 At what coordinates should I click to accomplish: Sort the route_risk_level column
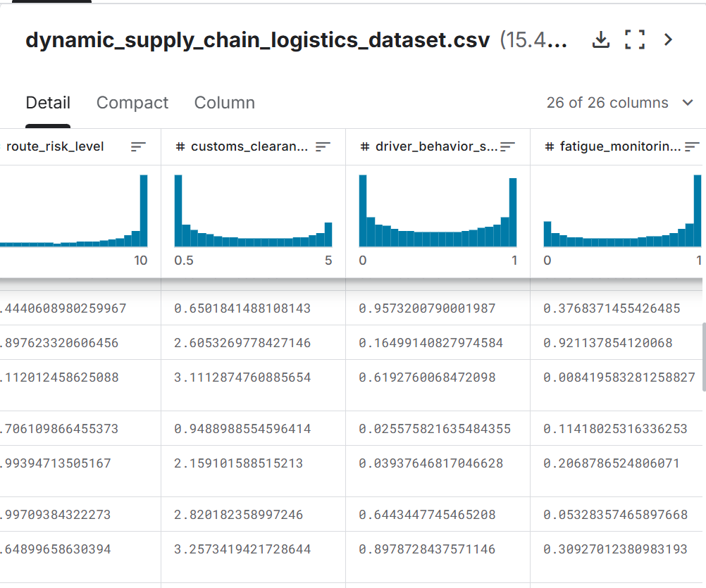coord(138,146)
